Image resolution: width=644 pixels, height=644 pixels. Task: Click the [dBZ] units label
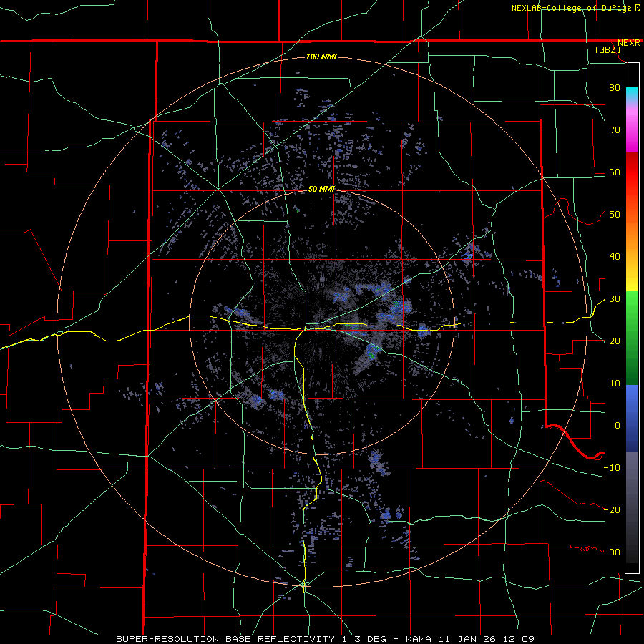click(608, 50)
